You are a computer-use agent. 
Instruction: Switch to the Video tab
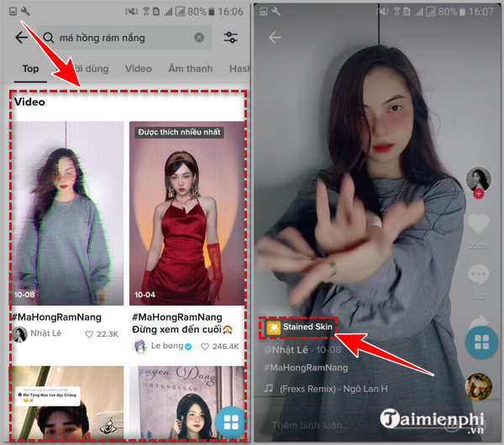click(x=139, y=69)
